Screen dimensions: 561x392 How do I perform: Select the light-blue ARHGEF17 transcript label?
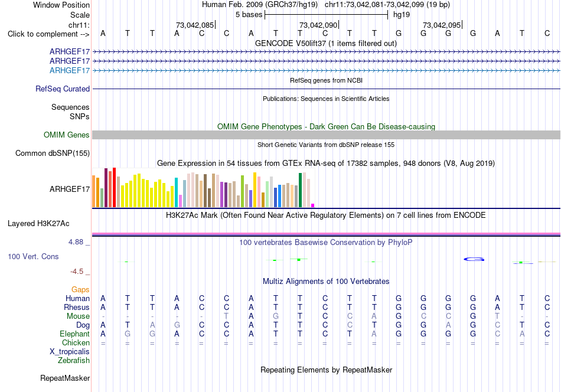click(x=70, y=70)
